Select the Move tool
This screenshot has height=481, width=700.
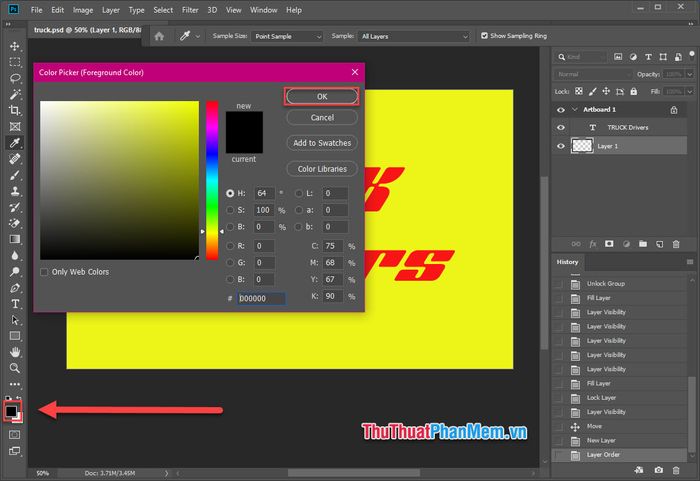tap(15, 46)
